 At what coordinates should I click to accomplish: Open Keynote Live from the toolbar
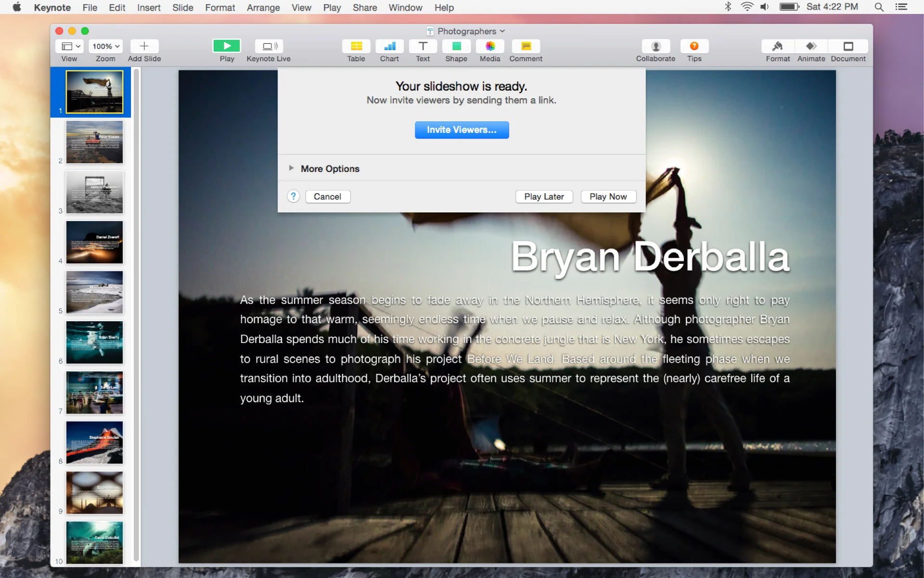[269, 46]
